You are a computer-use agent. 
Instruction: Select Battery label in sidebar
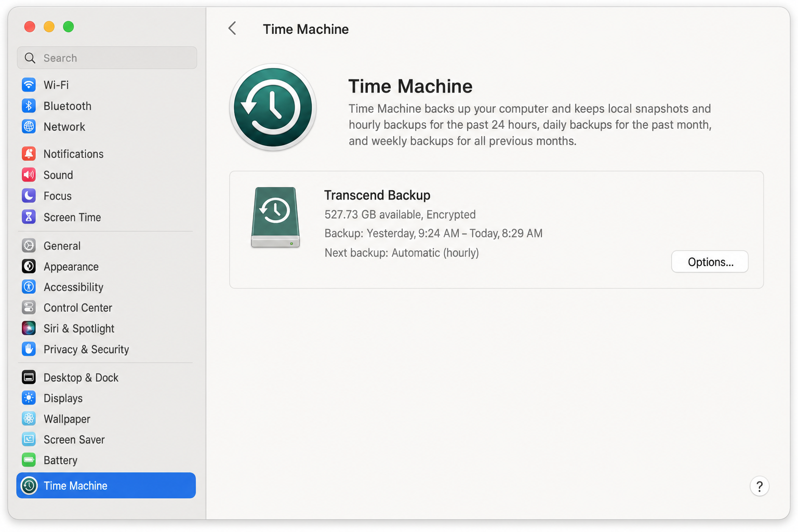(60, 461)
